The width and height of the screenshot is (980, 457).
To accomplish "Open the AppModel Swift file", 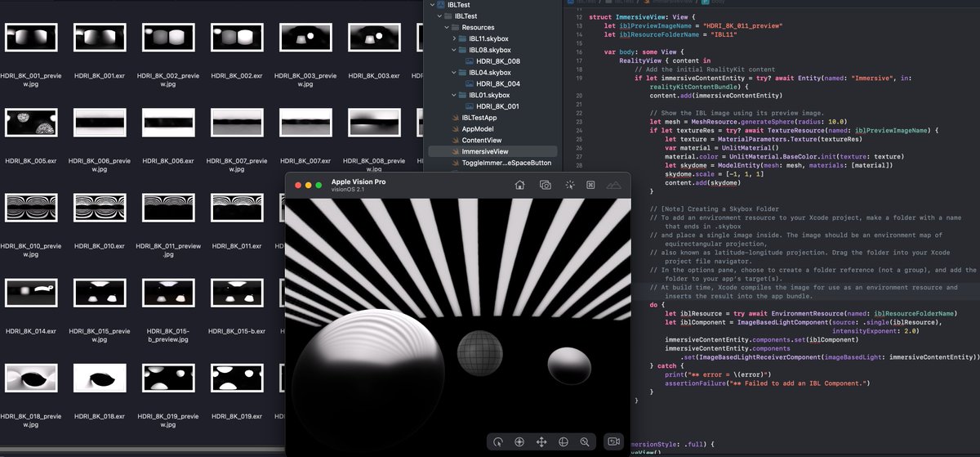I will [x=478, y=129].
